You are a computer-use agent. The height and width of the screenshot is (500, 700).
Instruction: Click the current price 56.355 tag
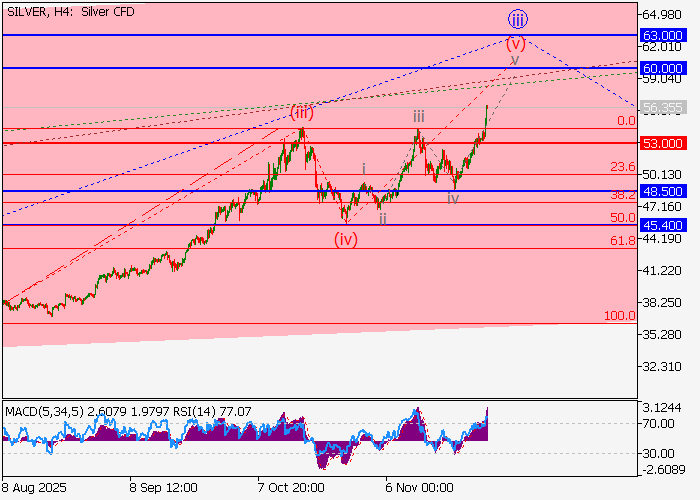(662, 107)
